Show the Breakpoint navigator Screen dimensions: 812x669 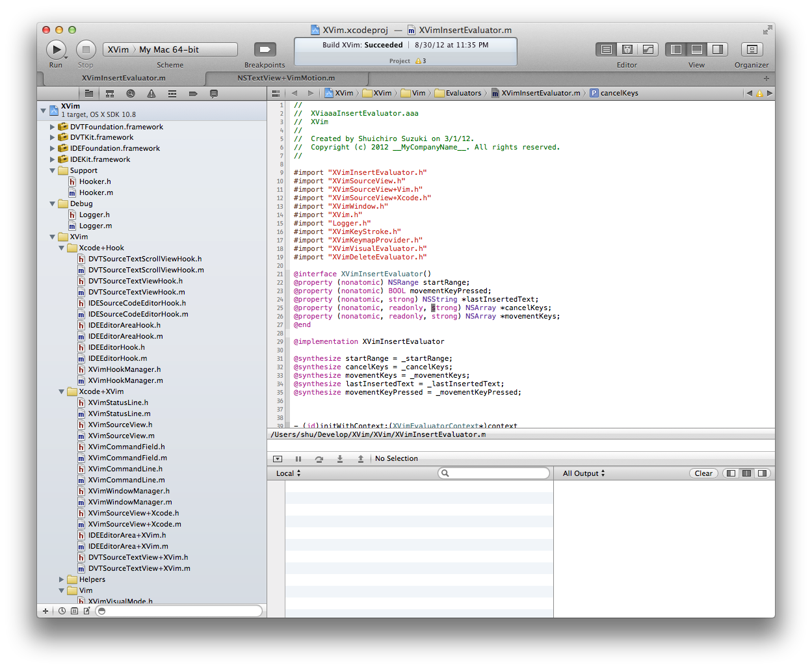[193, 94]
